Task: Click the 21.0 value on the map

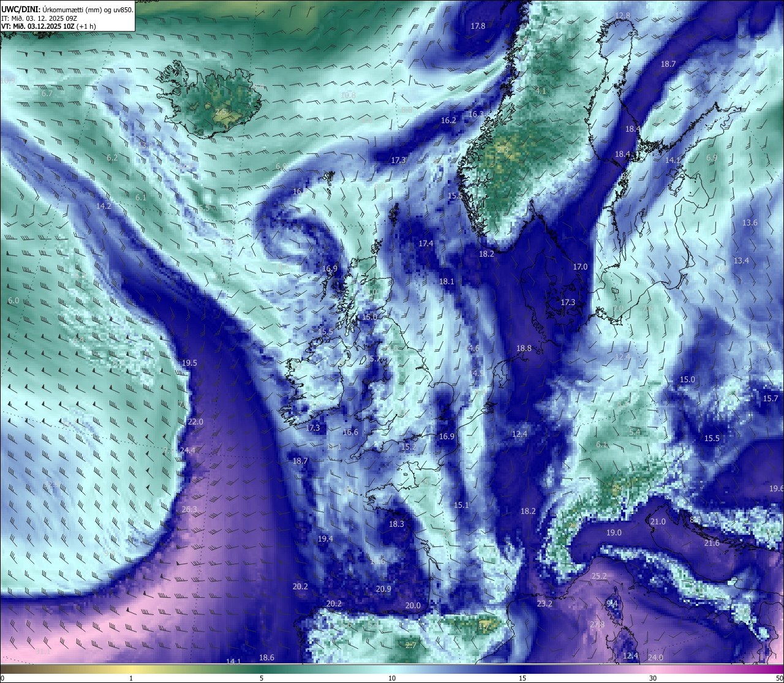Action: click(658, 522)
